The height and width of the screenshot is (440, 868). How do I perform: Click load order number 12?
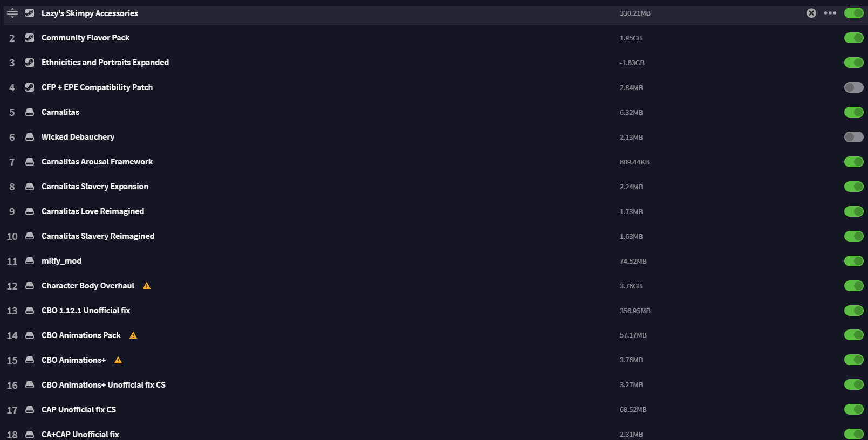click(x=12, y=286)
